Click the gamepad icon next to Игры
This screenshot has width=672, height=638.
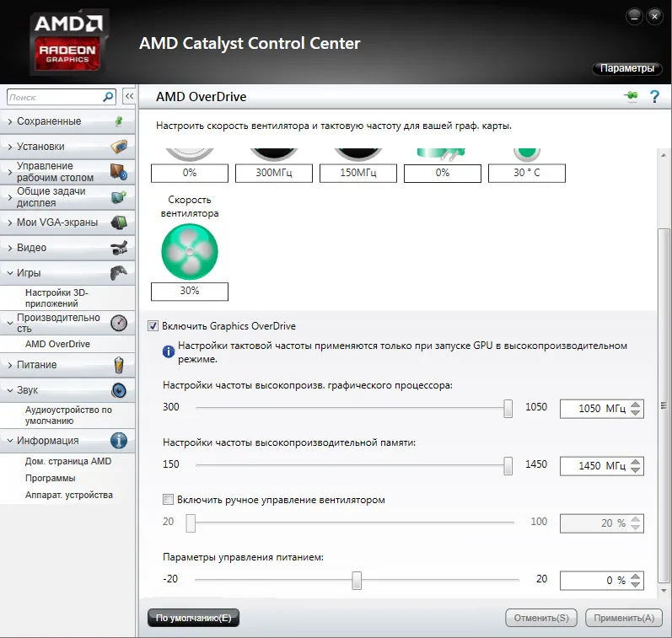[119, 272]
